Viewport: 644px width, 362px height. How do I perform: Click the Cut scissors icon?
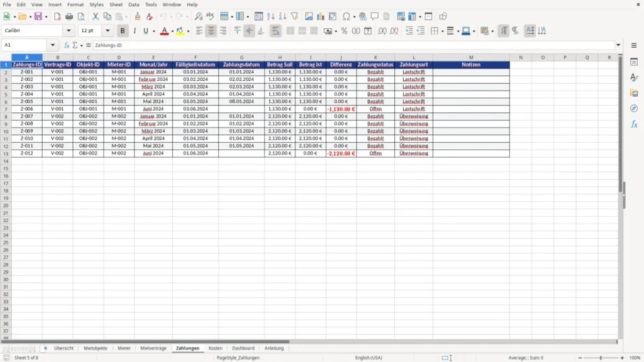(96, 16)
